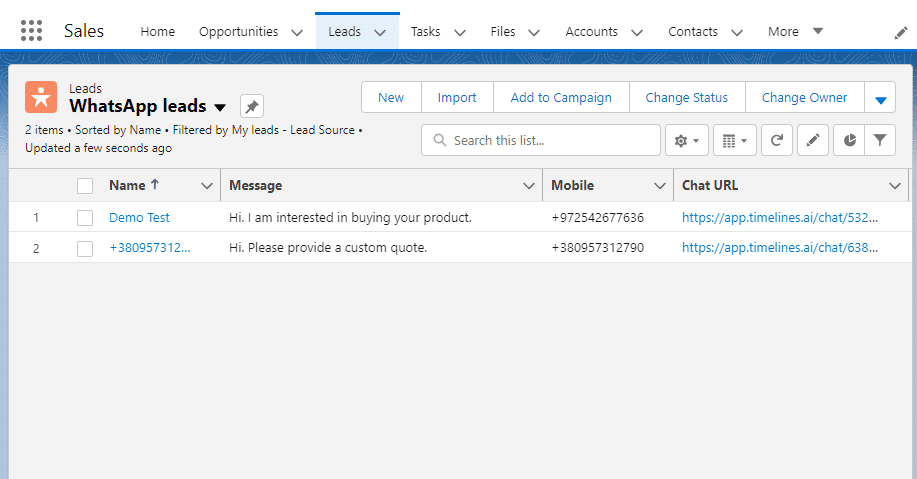Open the Opportunities tab
The height and width of the screenshot is (479, 917).
239,32
